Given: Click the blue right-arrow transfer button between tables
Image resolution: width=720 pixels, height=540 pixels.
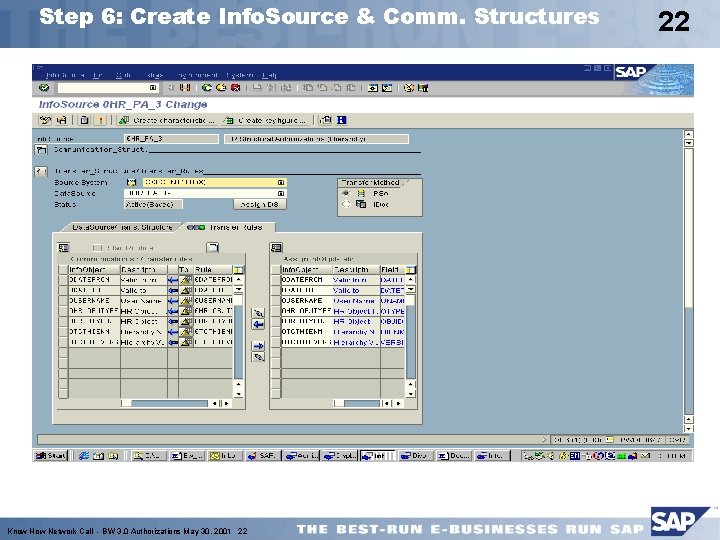Looking at the screenshot, I should click(259, 346).
